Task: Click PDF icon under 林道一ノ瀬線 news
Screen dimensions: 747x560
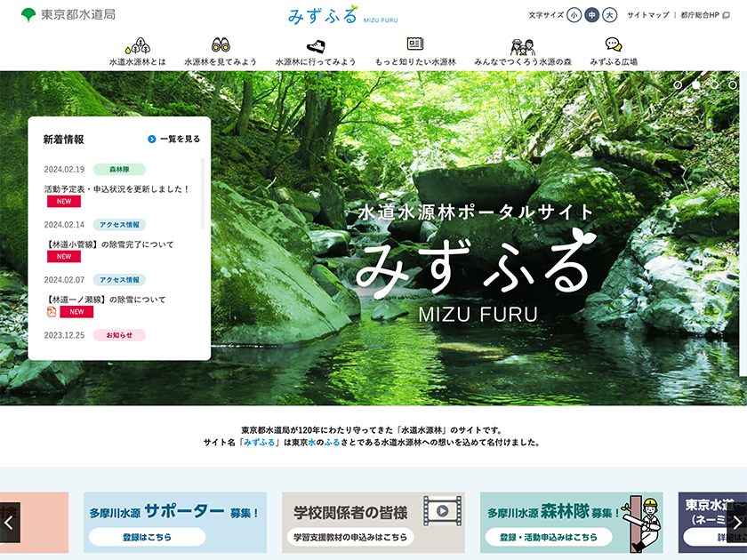Action: pyautogui.click(x=52, y=312)
